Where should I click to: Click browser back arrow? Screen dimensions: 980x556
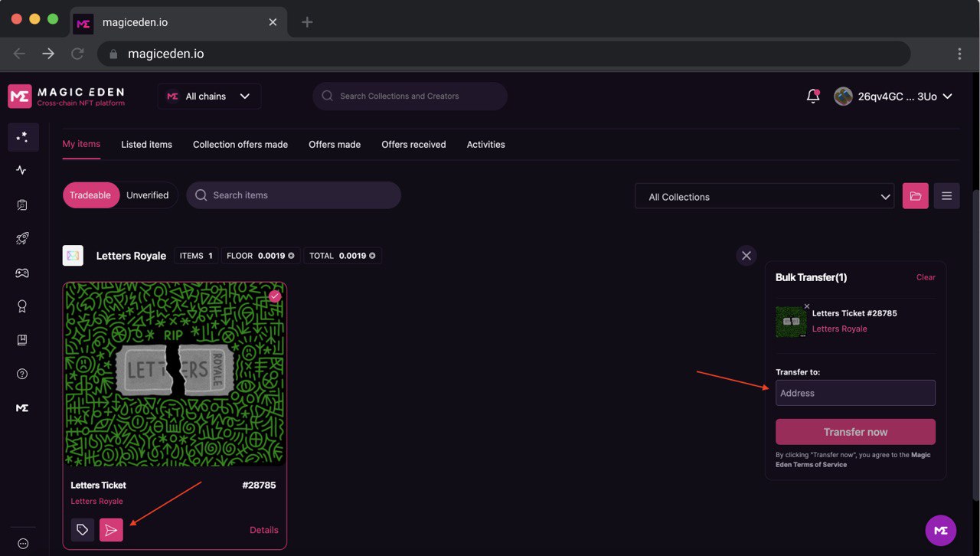tap(19, 54)
